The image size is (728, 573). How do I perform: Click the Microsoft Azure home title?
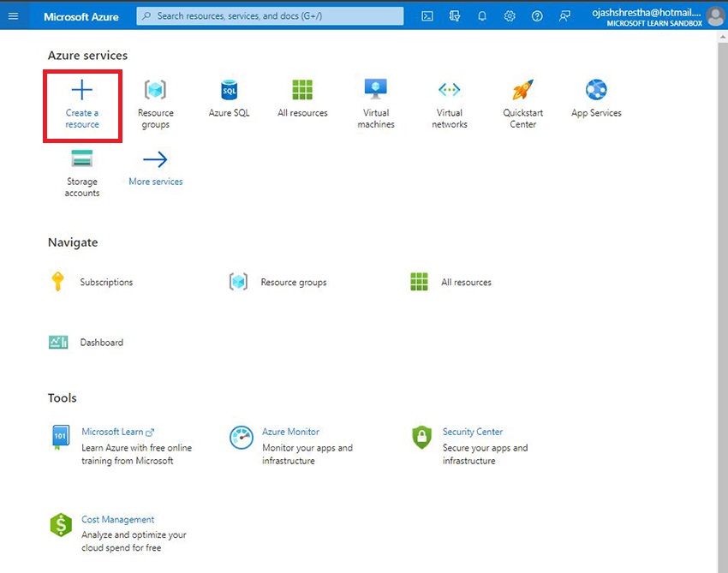click(81, 17)
